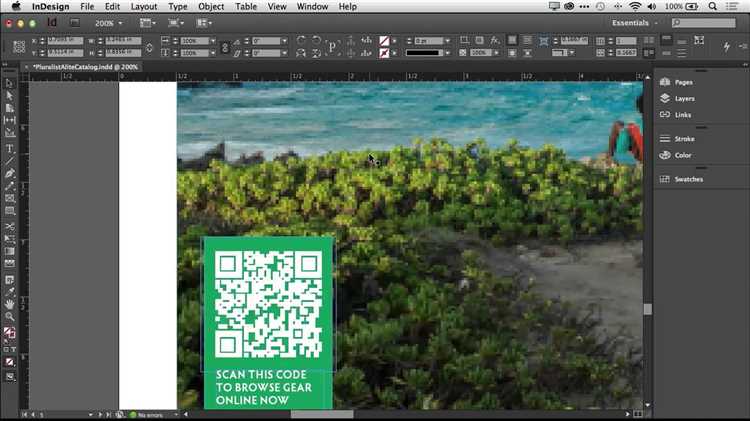Open the View menu
The image size is (750, 421).
[277, 7]
